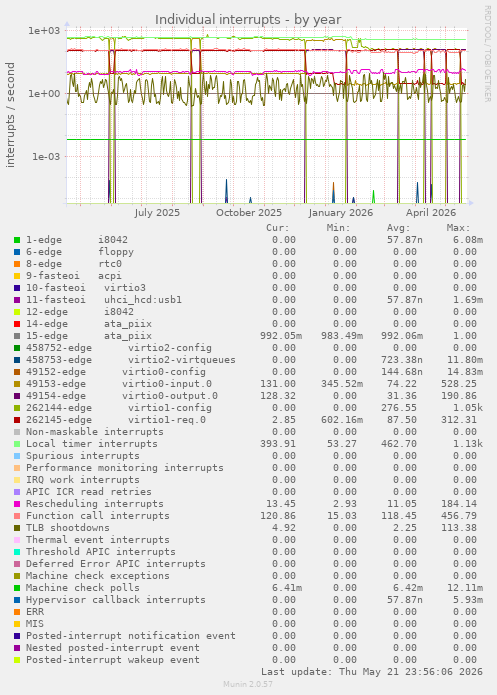Click the swatch for Spurious interrupts

coord(17,456)
